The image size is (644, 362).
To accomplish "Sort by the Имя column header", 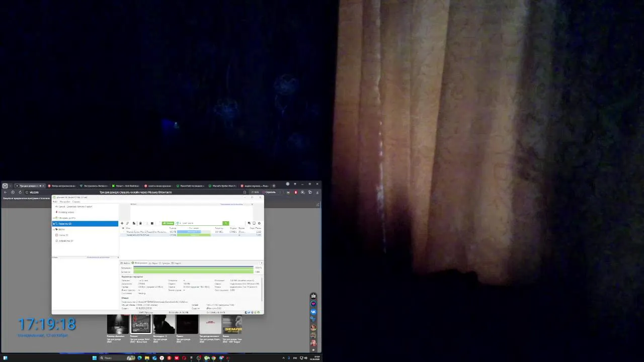I will tap(128, 228).
